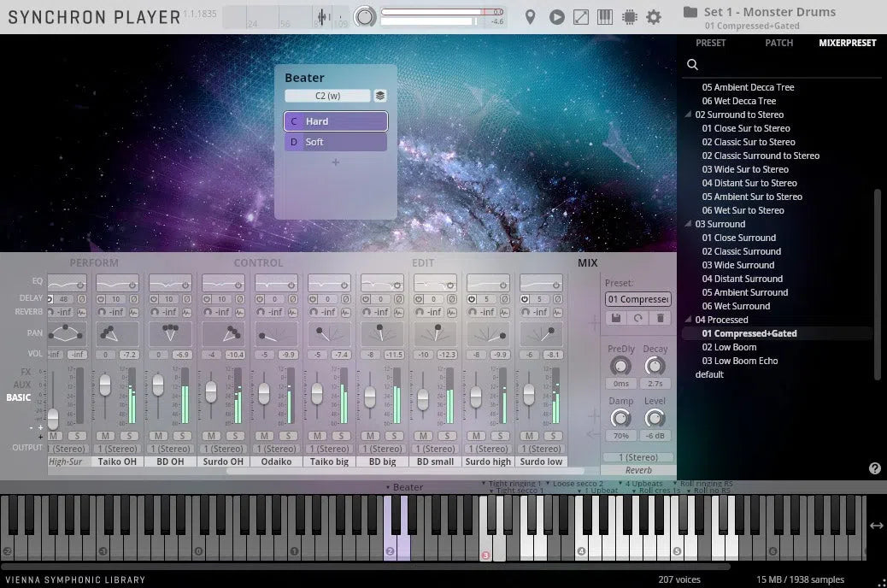Select the Soft beater slot
The height and width of the screenshot is (588, 887).
[335, 142]
